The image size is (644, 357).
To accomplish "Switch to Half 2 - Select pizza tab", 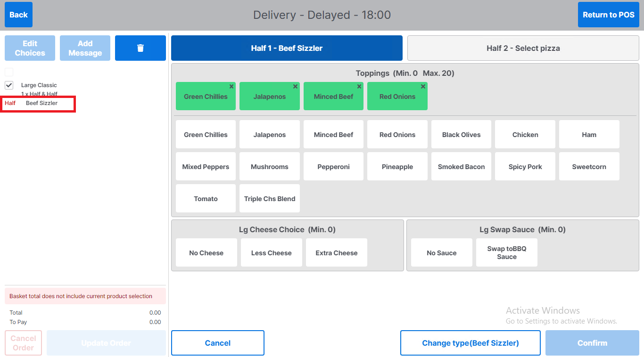I will click(523, 48).
